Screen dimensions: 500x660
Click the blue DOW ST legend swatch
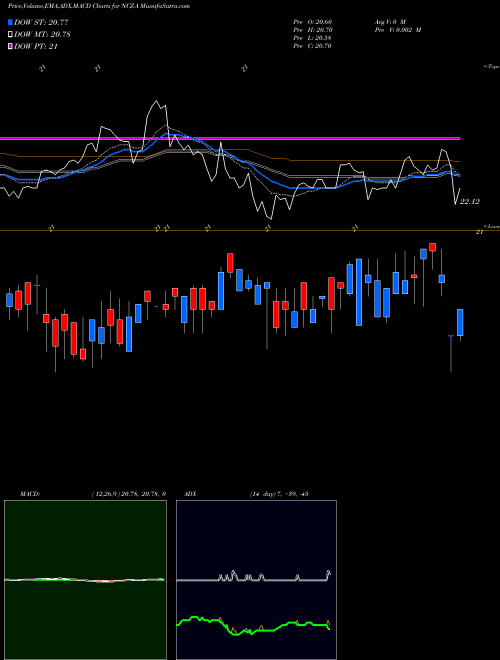point(11,22)
